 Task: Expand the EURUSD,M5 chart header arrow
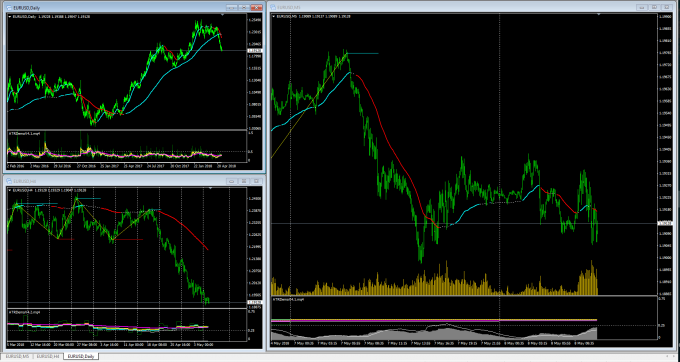[x=274, y=16]
